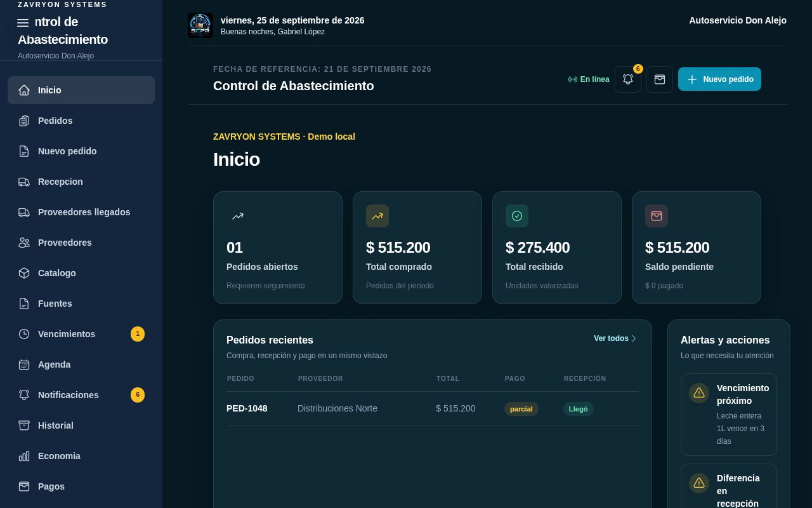Open Ver todos link for recent orders
The image size is (812, 508).
click(x=615, y=338)
